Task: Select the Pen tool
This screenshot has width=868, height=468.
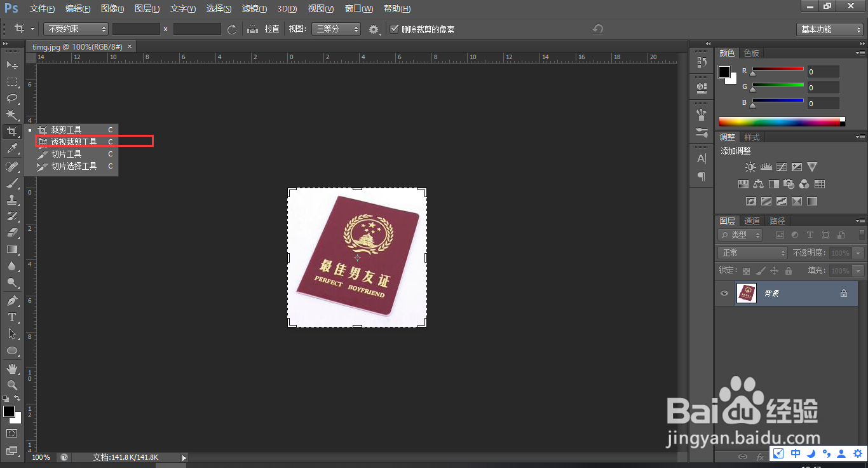Action: (11, 301)
